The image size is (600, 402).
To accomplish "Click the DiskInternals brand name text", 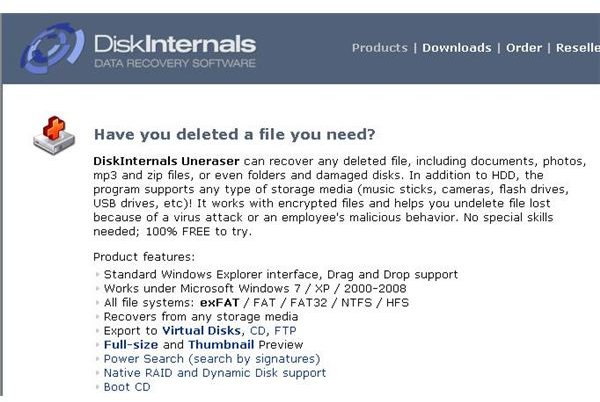I will [175, 44].
